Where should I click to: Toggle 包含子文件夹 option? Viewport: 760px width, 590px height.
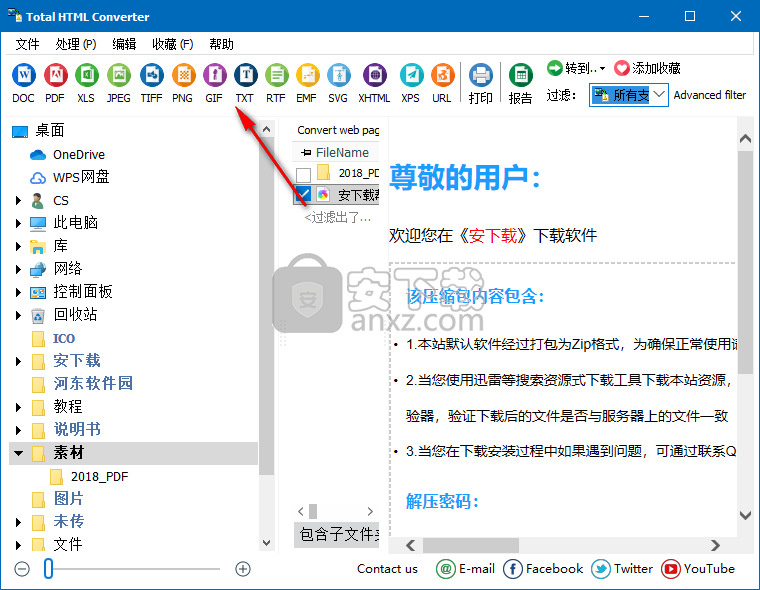[336, 534]
